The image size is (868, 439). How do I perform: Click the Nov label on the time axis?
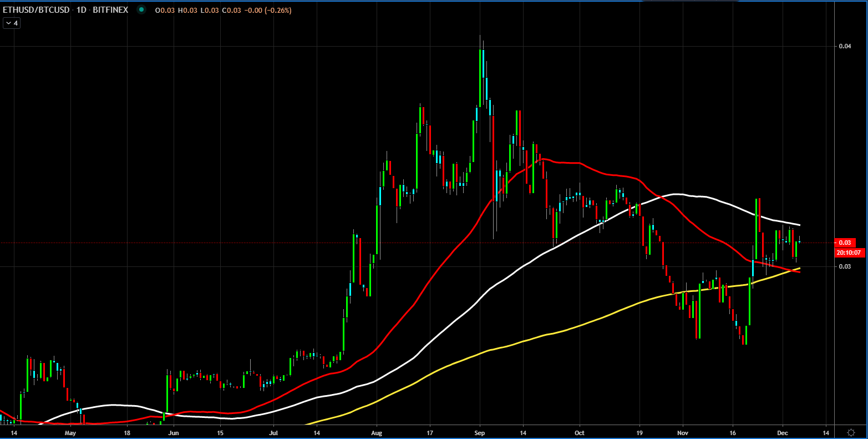(683, 432)
